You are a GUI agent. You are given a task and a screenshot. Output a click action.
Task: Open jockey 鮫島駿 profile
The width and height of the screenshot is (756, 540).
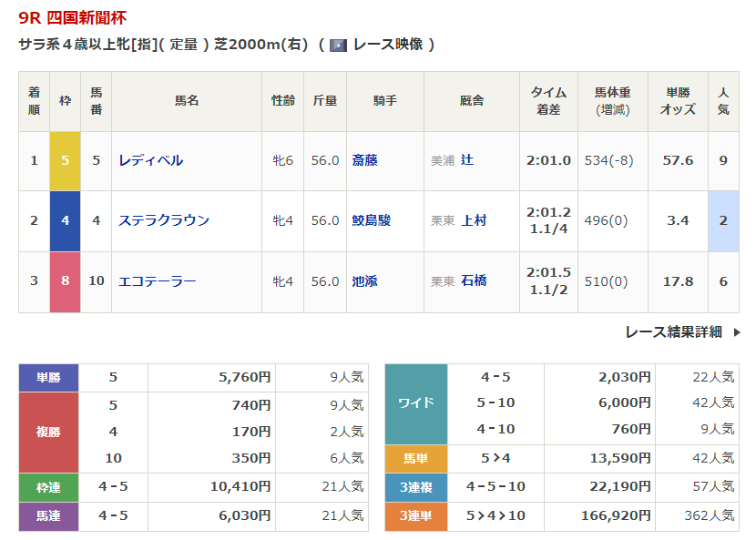(x=372, y=220)
